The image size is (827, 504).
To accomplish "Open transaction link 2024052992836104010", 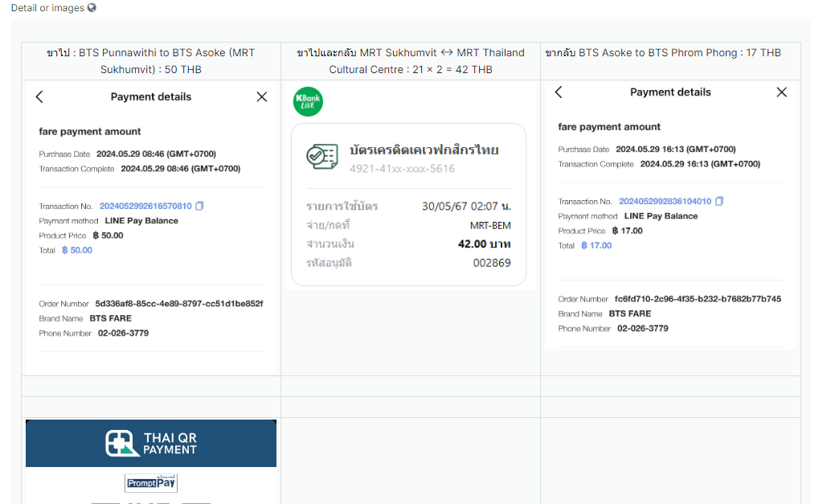I will pos(665,201).
